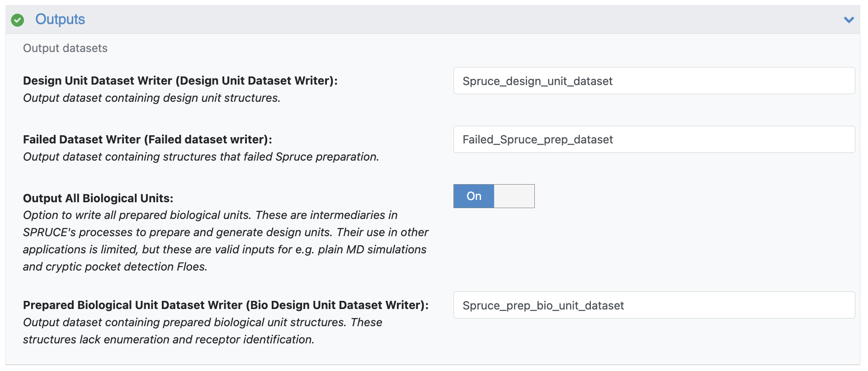This screenshot has height=371, width=868.
Task: Click the gray half of the On toggle
Action: click(x=514, y=196)
